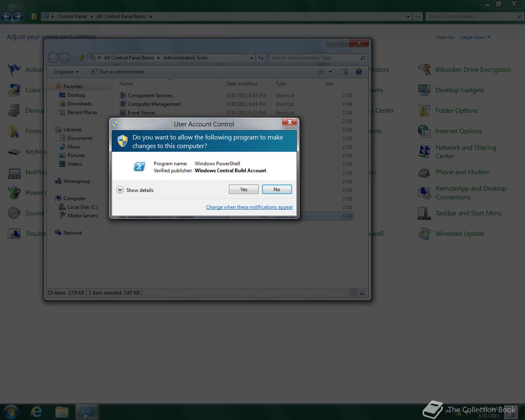Click the Windows PowerShell program icon
Viewport: 525px width, 420px height.
139,167
